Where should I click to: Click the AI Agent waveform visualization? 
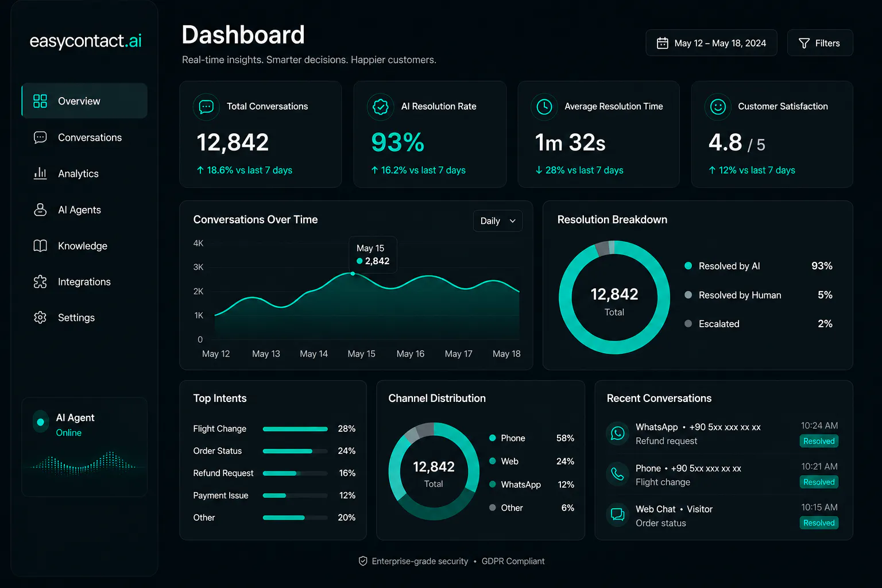click(x=84, y=463)
